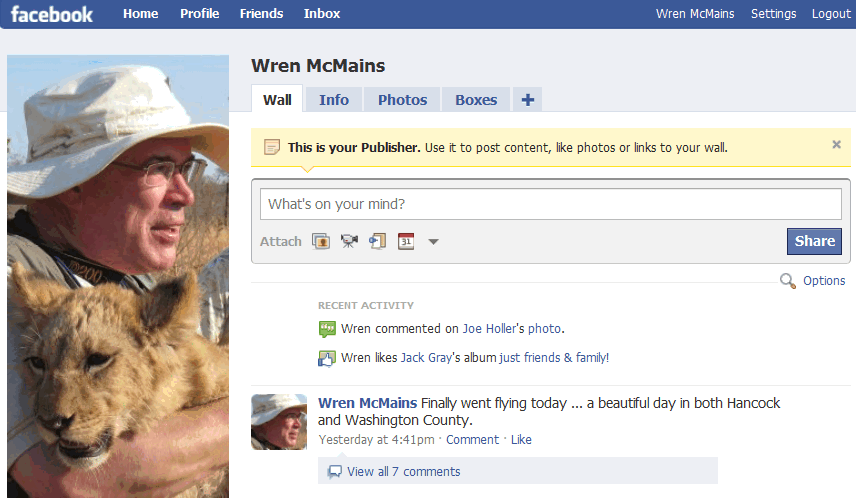Add a new tab with the plus button

click(527, 100)
